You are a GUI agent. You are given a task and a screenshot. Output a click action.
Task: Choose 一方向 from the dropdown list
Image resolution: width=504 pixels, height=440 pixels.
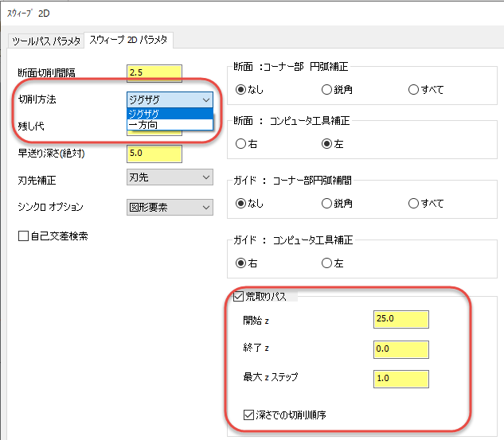point(170,125)
